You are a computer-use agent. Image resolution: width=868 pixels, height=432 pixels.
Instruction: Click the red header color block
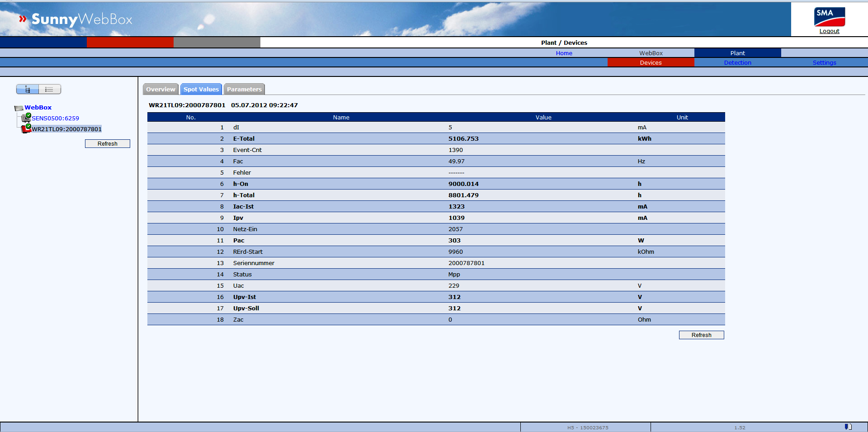[130, 42]
